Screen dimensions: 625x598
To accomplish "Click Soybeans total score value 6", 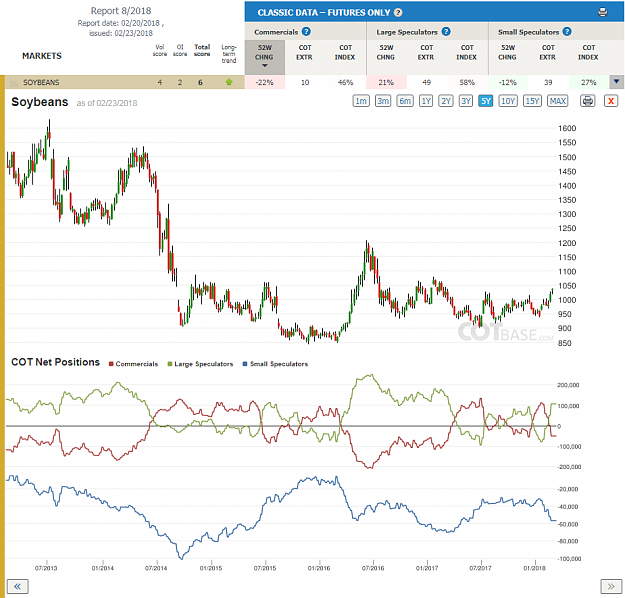I will (x=200, y=83).
